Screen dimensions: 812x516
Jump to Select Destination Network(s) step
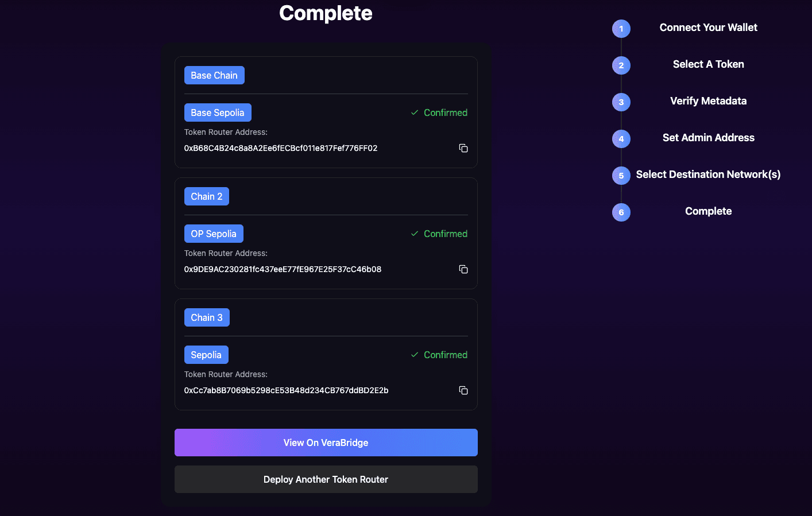708,174
